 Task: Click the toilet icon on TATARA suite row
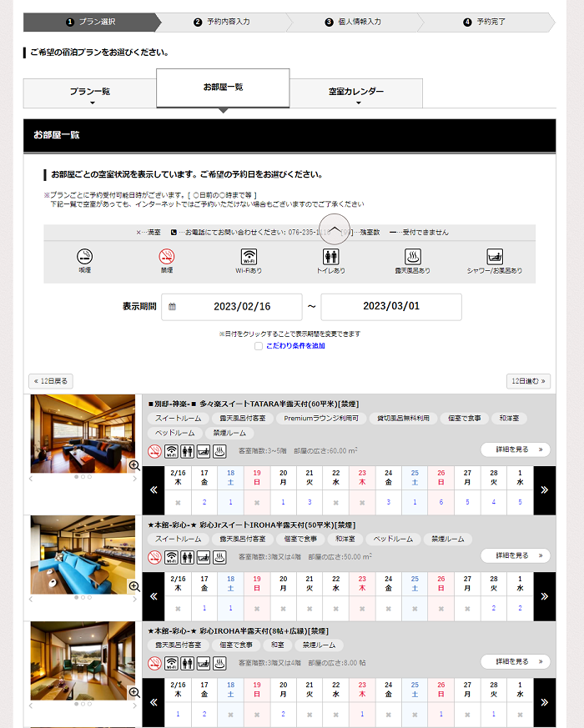coord(187,451)
